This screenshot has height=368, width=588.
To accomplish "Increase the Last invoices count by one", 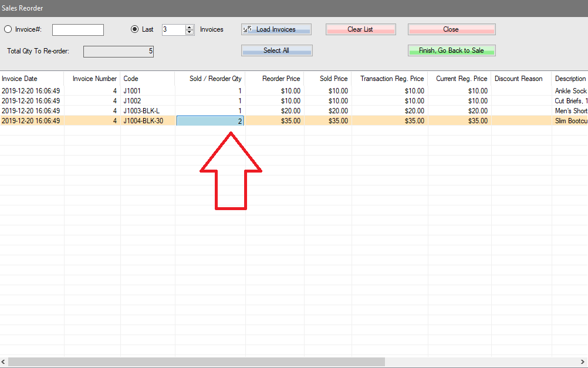I will 190,27.
